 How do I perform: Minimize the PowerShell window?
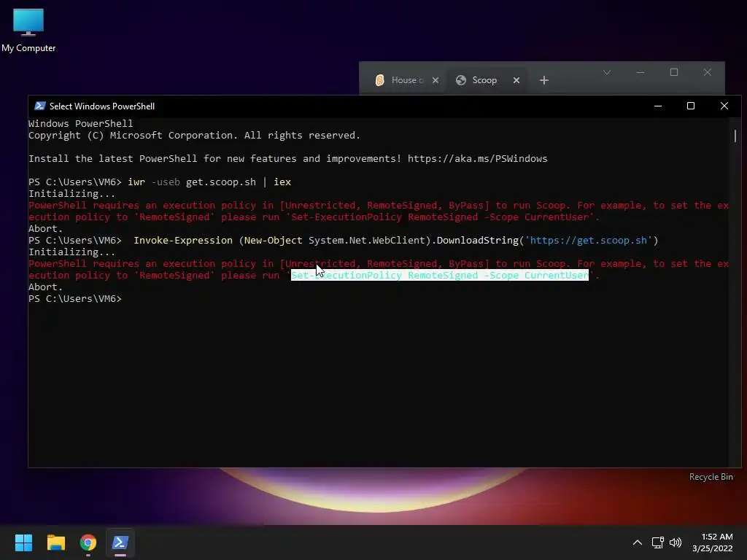658,106
